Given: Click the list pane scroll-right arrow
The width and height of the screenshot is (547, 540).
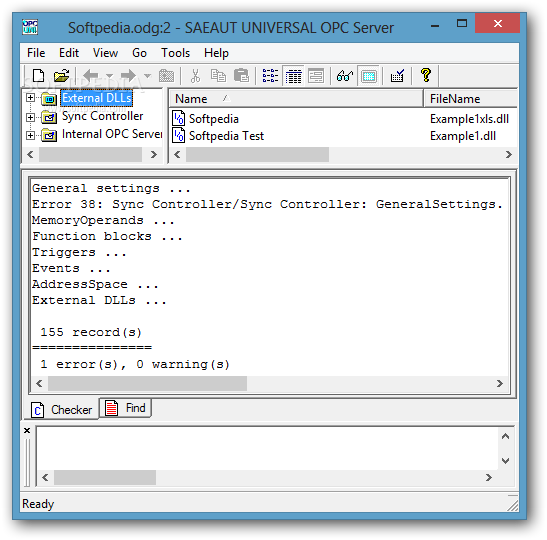Looking at the screenshot, I should click(509, 155).
